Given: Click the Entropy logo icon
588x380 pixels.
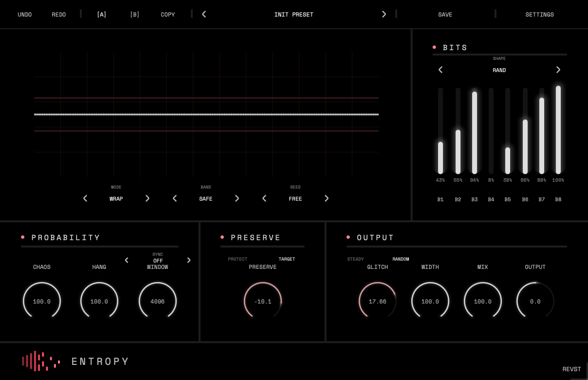Looking at the screenshot, I should click(x=41, y=361).
